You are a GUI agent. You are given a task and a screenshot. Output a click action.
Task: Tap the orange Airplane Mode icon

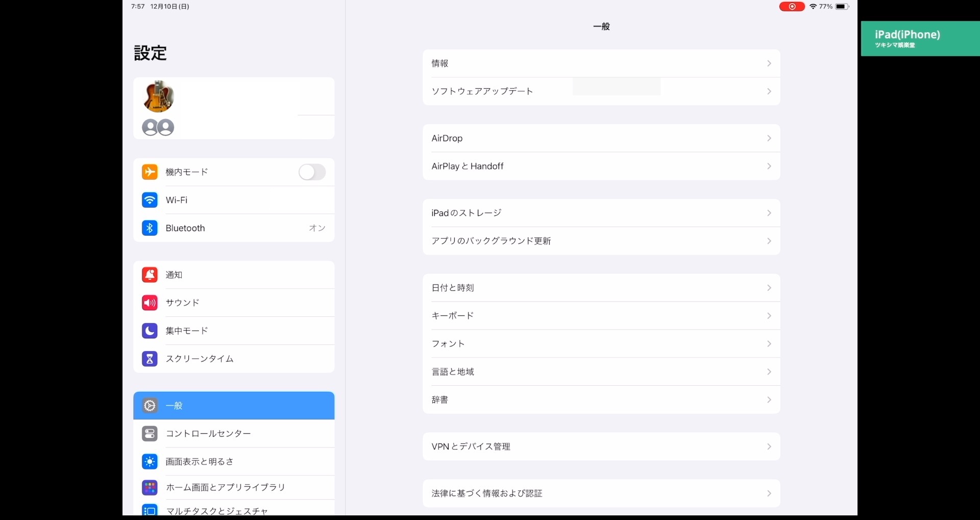(x=150, y=172)
